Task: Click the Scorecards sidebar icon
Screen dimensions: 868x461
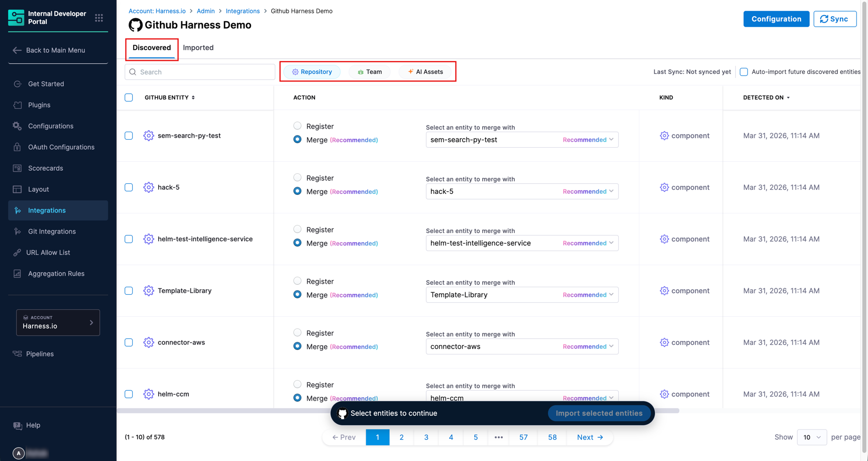Action: click(18, 168)
